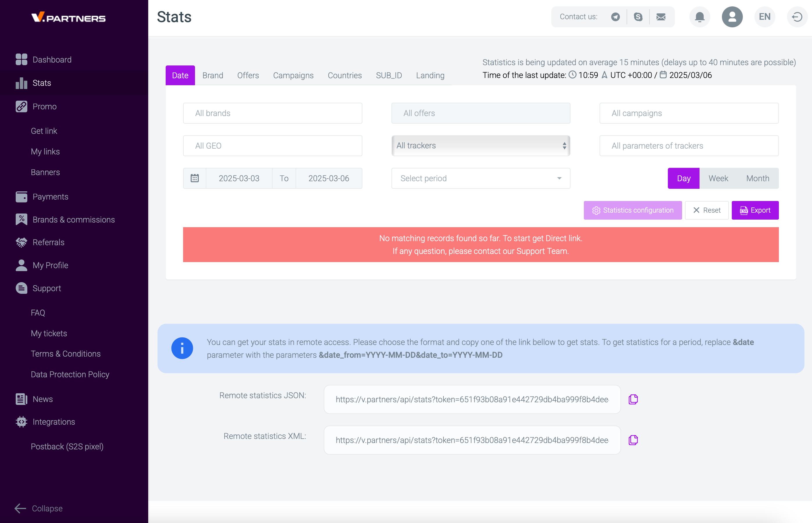Select Month grouping

click(x=758, y=178)
